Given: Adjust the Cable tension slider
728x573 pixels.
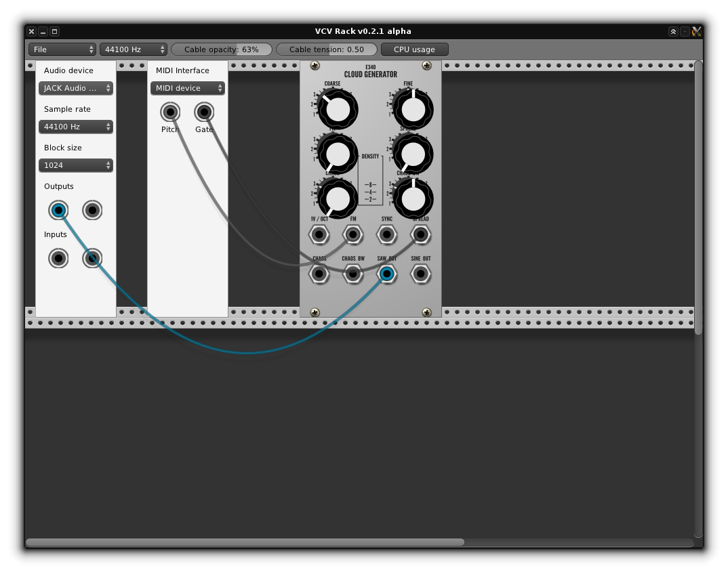Looking at the screenshot, I should 327,49.
